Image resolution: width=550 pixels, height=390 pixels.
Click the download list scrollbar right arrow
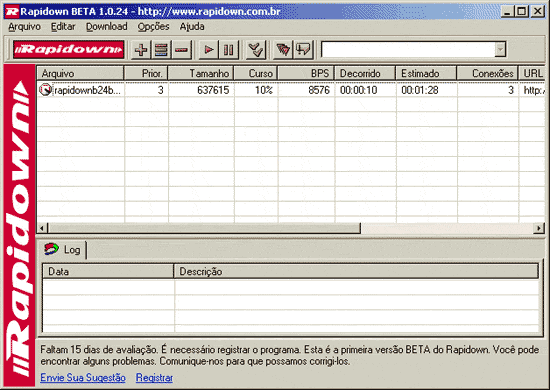(539, 228)
